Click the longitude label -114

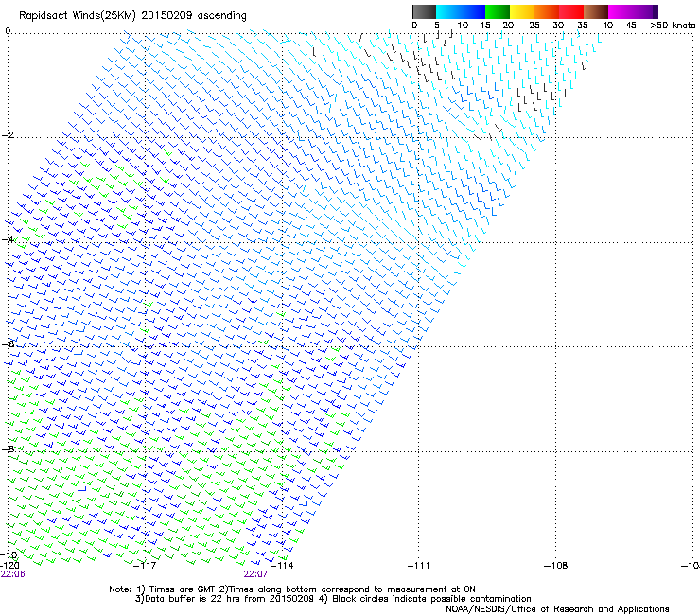(282, 566)
